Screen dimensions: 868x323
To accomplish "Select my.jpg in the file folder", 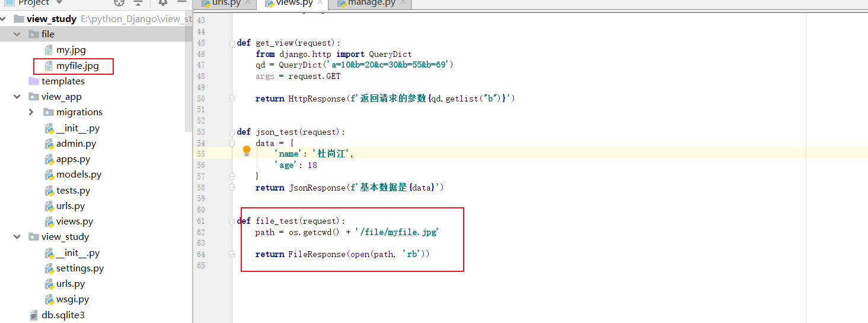I will click(x=71, y=50).
